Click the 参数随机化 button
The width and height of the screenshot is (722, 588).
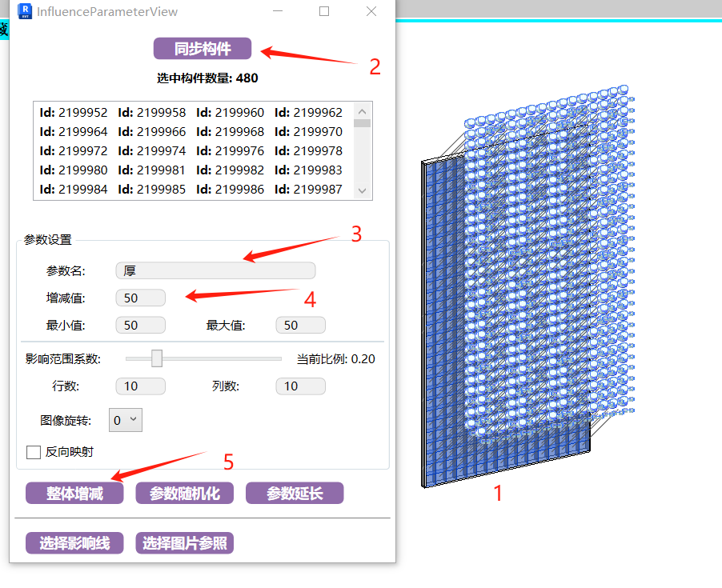184,494
